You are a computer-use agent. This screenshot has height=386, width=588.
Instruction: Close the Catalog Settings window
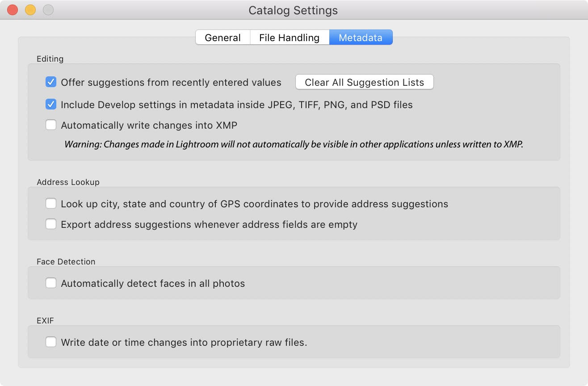[13, 10]
